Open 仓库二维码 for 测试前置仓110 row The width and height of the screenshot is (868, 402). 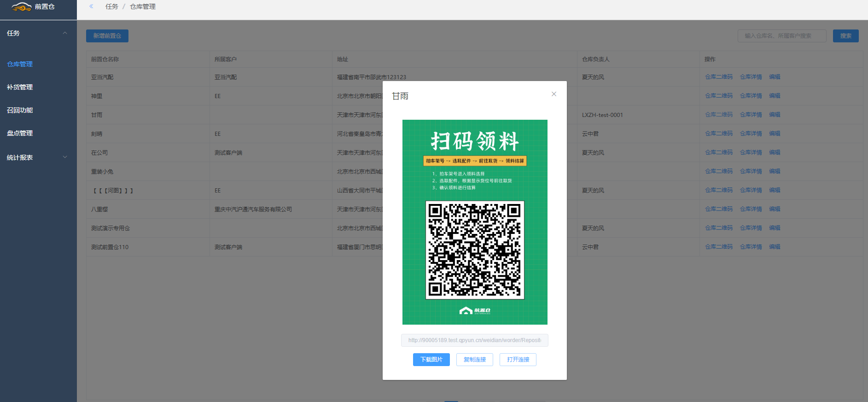[x=719, y=247]
